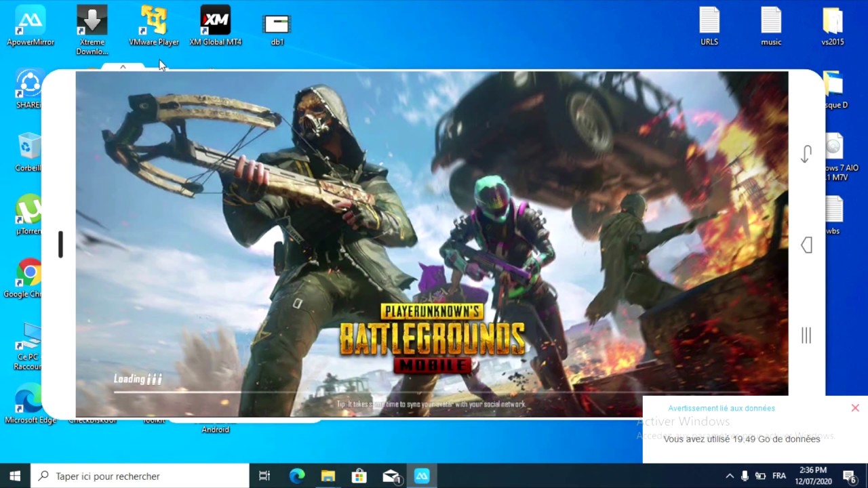Open the 'Avertissement lié aux données' notification title
The image size is (868, 488).
tap(722, 408)
